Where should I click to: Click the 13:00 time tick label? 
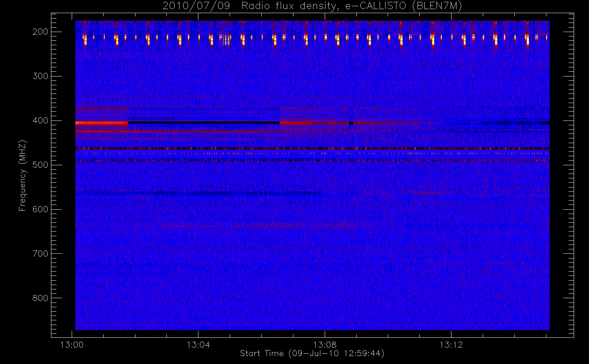pos(72,345)
